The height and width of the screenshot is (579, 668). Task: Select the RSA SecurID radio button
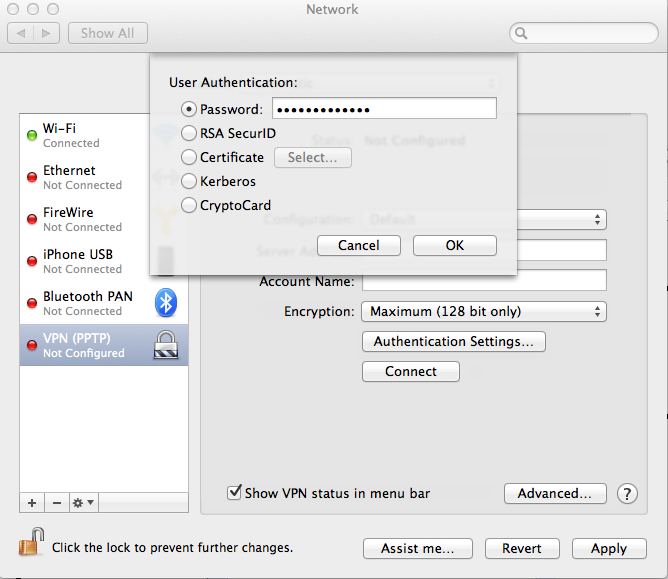189,133
